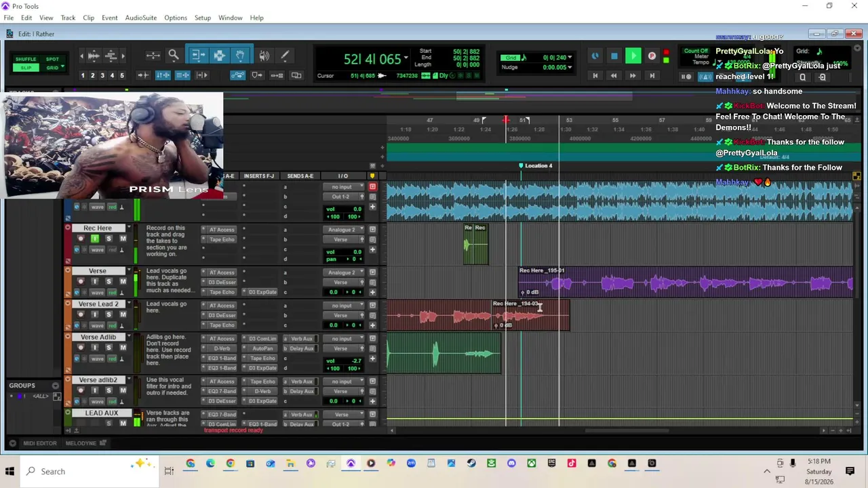The width and height of the screenshot is (868, 488).
Task: Enable Spot edit mode
Action: (52, 59)
